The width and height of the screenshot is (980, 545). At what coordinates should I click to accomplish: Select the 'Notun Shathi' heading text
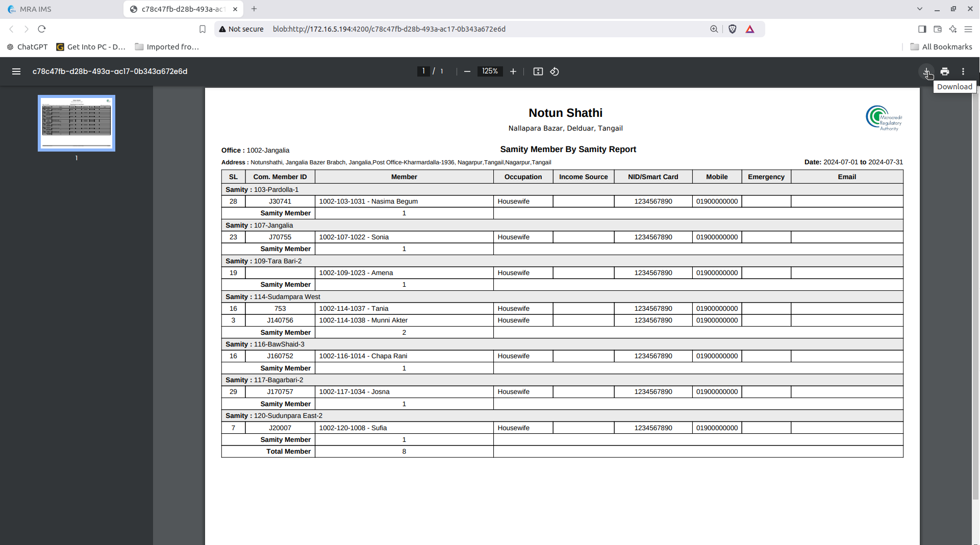[x=565, y=113]
